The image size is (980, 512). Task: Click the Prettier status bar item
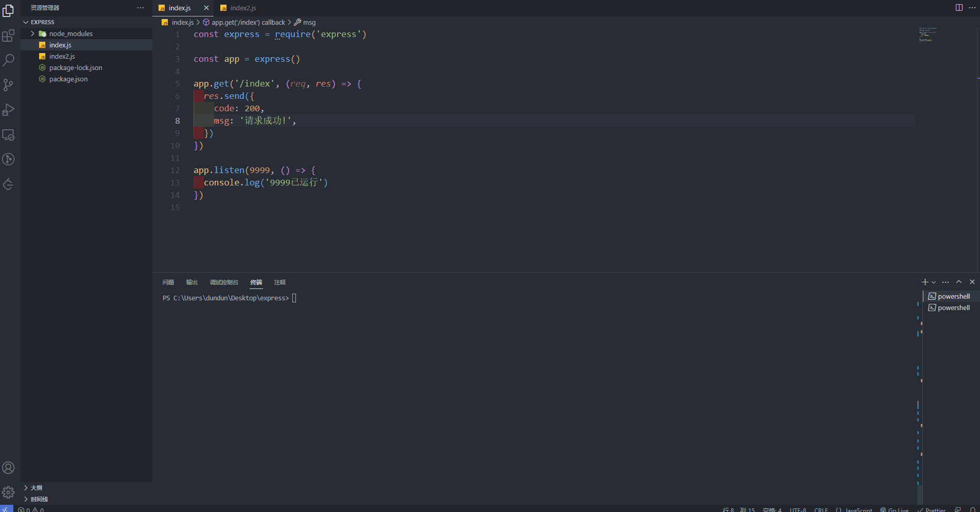[x=932, y=509]
